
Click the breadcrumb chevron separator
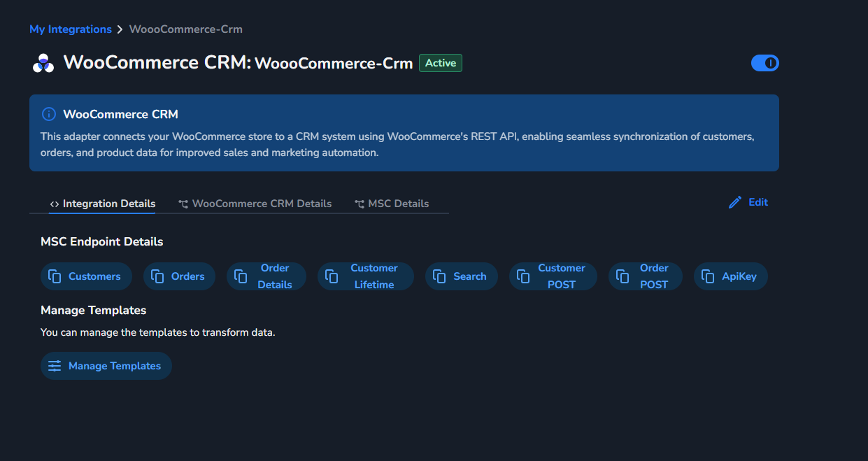[120, 29]
